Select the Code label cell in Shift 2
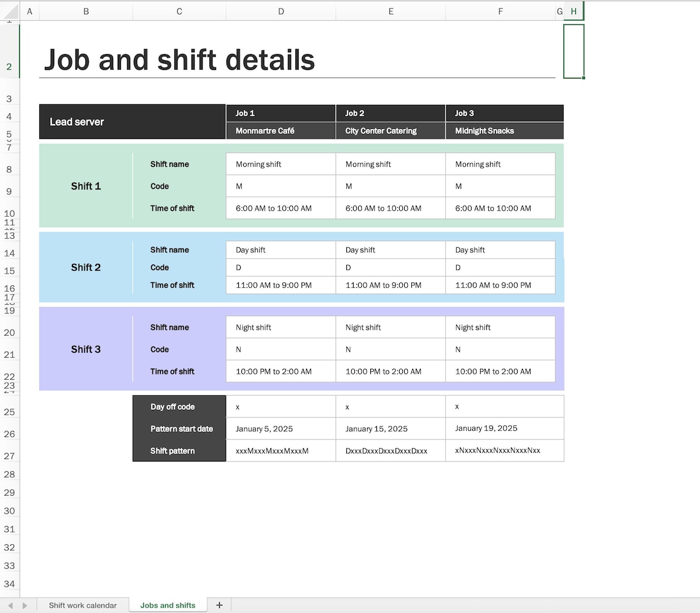This screenshot has width=700, height=613. 178,268
